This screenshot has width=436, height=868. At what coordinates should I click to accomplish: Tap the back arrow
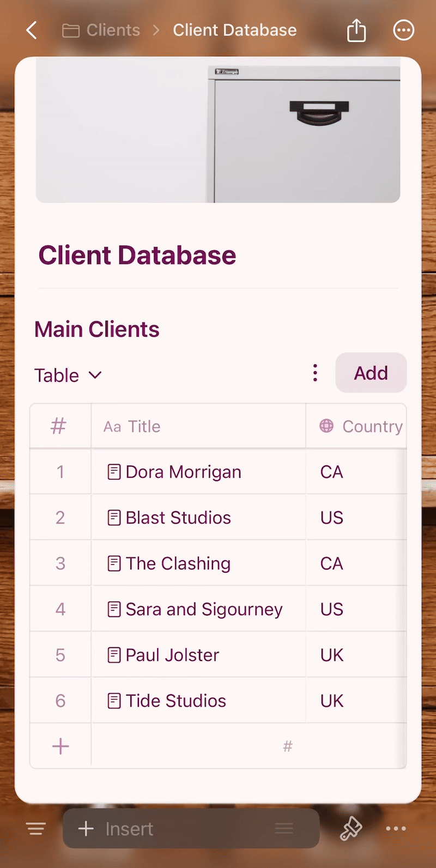pos(32,31)
